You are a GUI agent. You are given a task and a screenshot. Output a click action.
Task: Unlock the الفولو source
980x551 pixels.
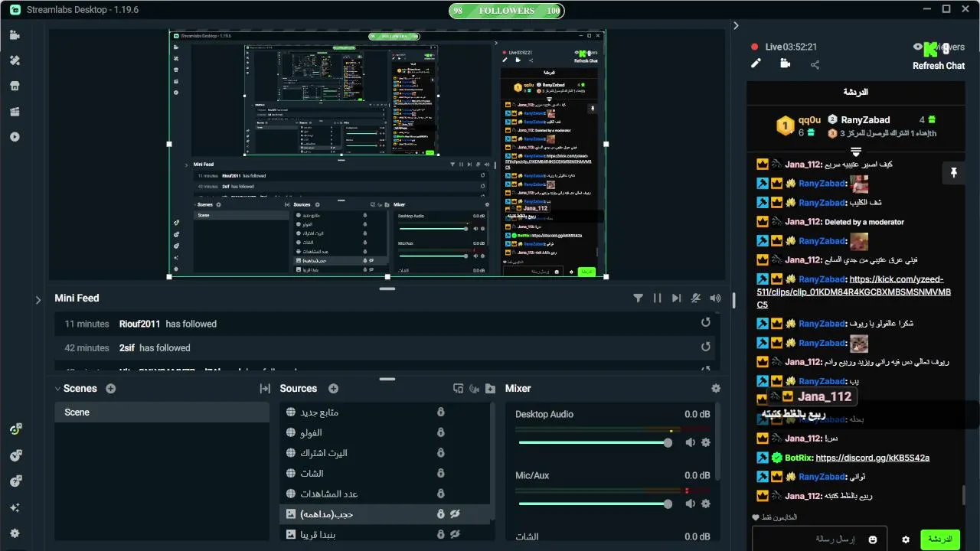(440, 432)
